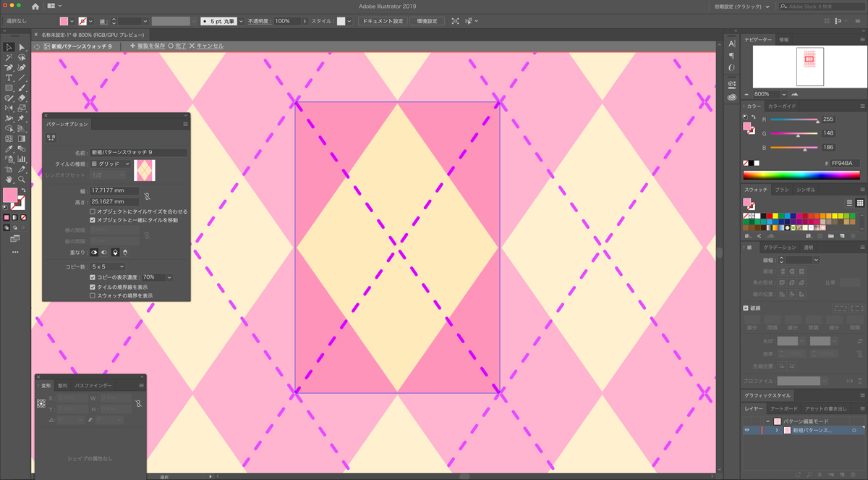Click the pattern name input field
The height and width of the screenshot is (480, 868).
tap(138, 153)
